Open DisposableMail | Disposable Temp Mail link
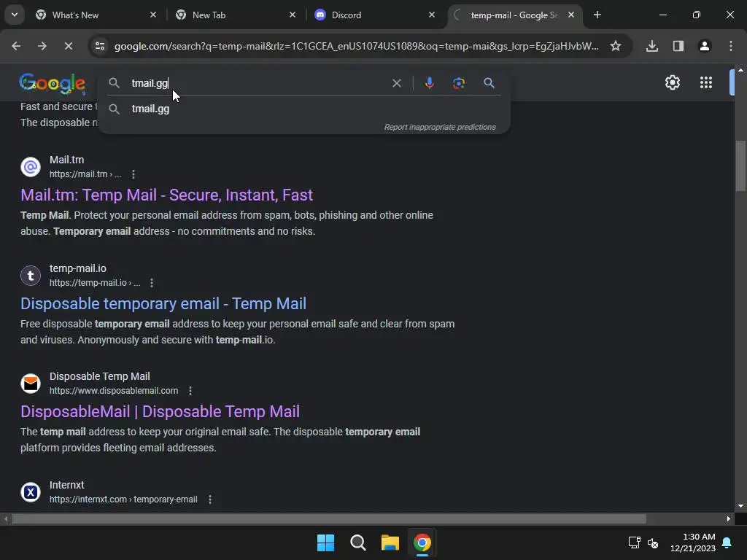 pos(160,411)
